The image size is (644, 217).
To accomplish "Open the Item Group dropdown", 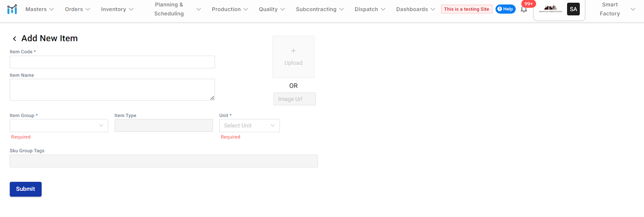I will click(59, 126).
